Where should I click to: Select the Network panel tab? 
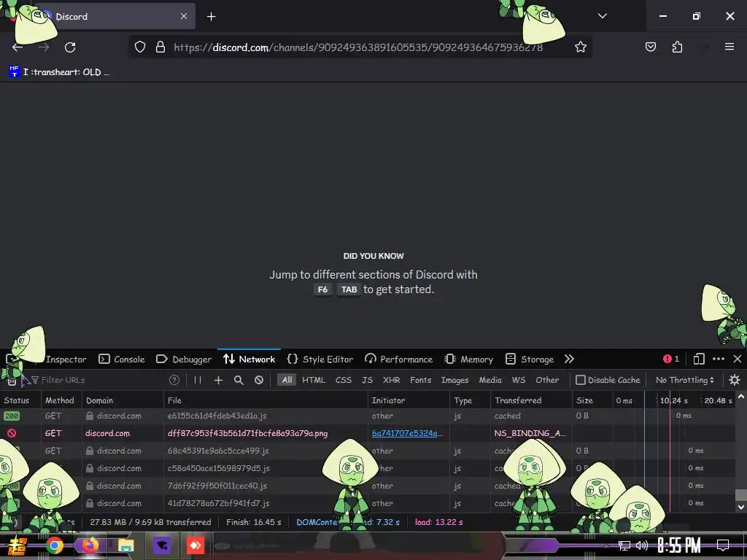[x=249, y=359]
